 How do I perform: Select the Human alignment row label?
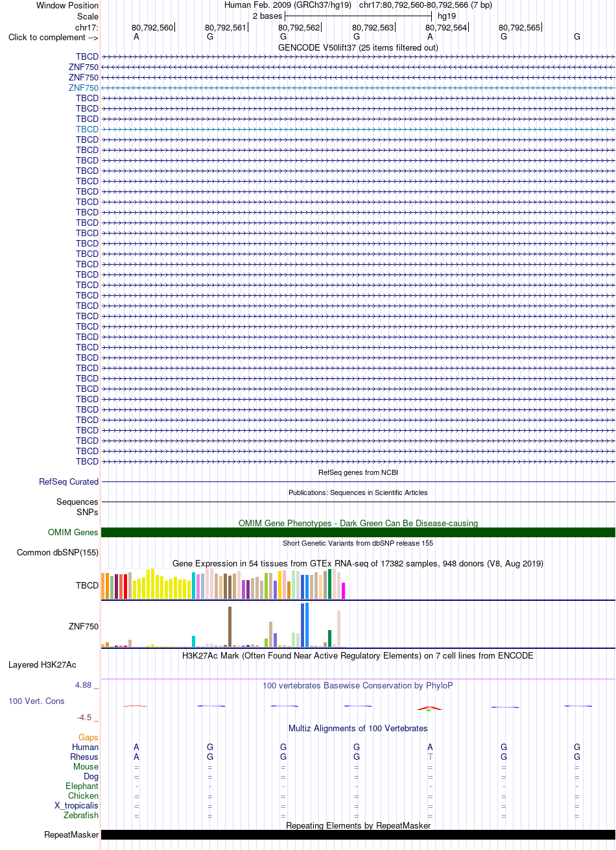point(86,747)
